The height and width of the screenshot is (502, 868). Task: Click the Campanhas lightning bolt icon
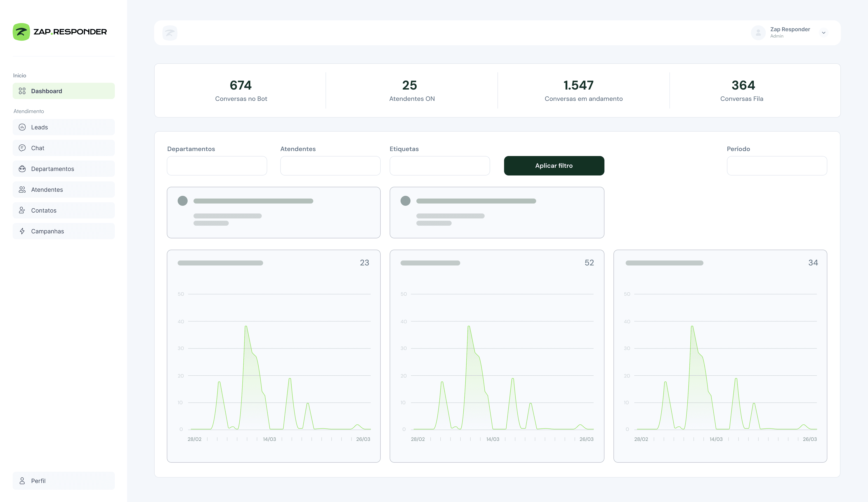(x=22, y=231)
